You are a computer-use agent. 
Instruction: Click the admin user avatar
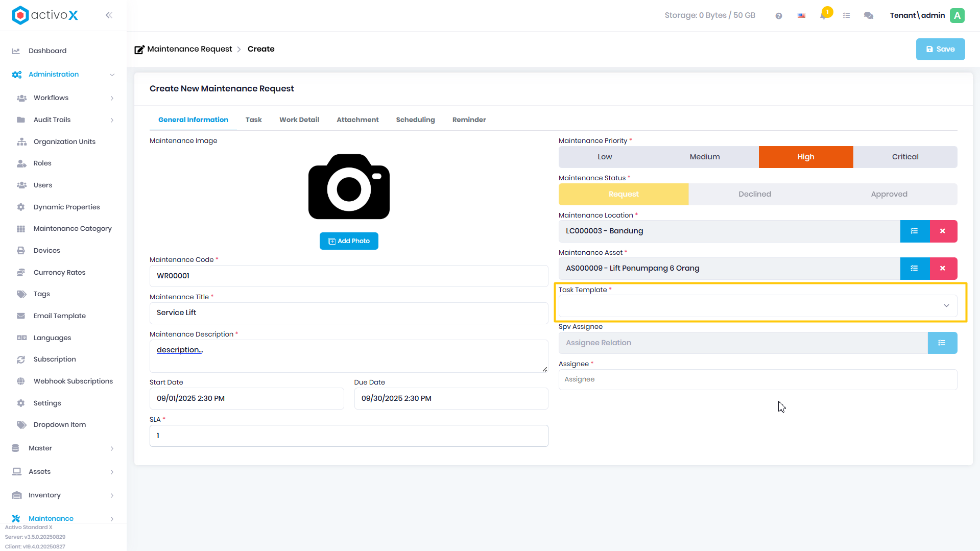tap(957, 15)
